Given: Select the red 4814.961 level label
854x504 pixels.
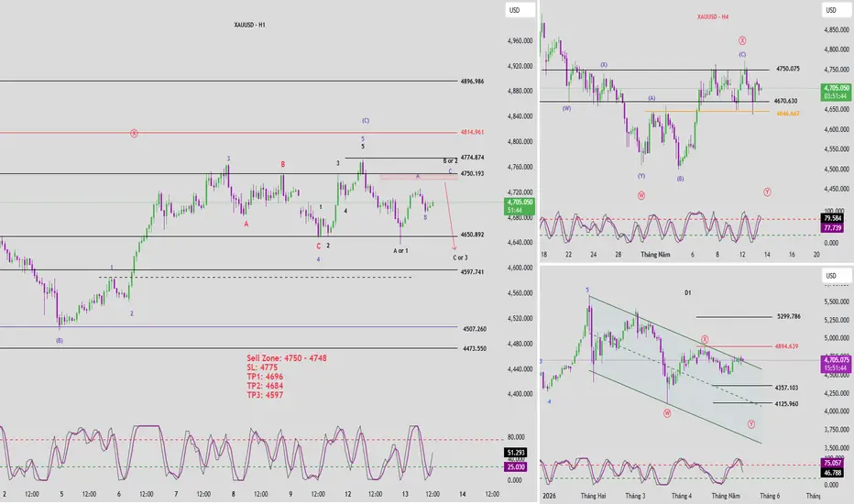Looking at the screenshot, I should point(472,132).
